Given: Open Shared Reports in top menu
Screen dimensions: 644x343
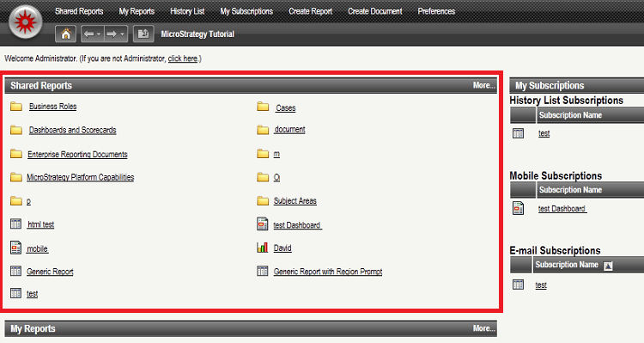Looking at the screenshot, I should [x=79, y=11].
